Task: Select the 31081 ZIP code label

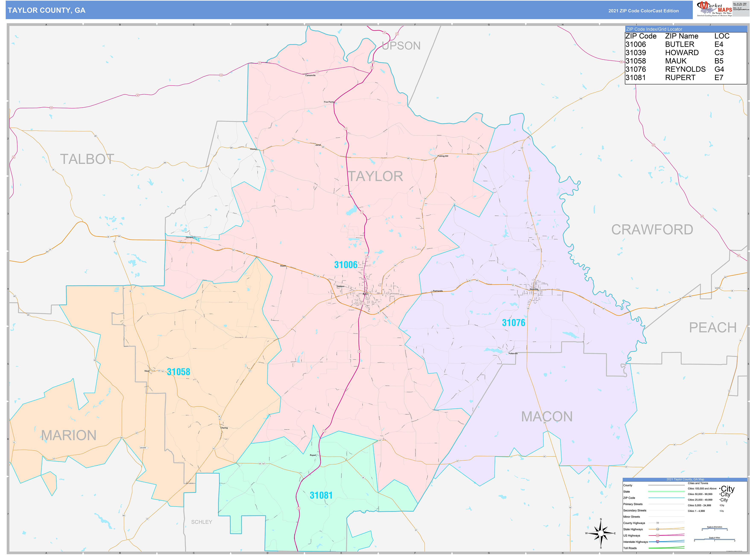Action: click(x=321, y=495)
